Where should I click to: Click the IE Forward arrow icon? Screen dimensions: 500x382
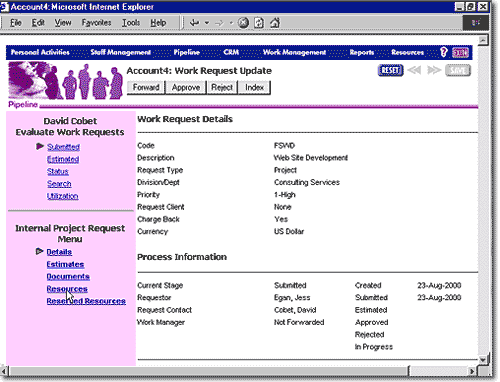pyautogui.click(x=219, y=23)
